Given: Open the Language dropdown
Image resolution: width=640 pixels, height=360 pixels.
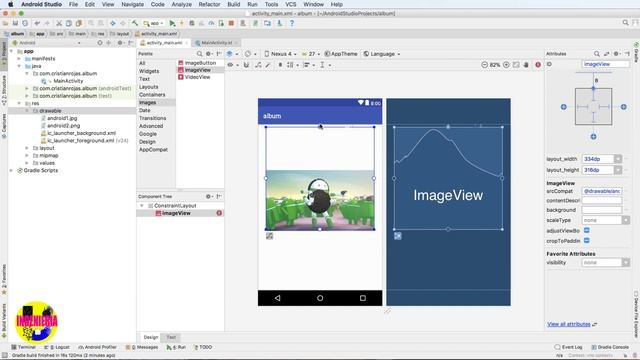Looking at the screenshot, I should [382, 54].
